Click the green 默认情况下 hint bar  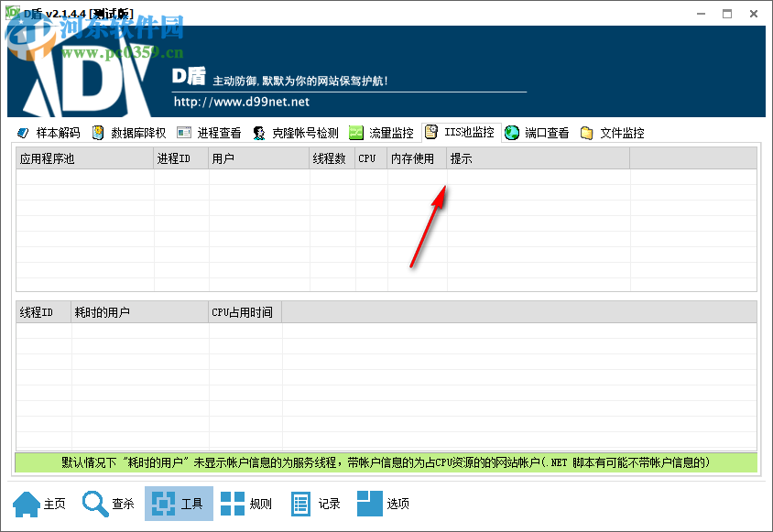(386, 462)
